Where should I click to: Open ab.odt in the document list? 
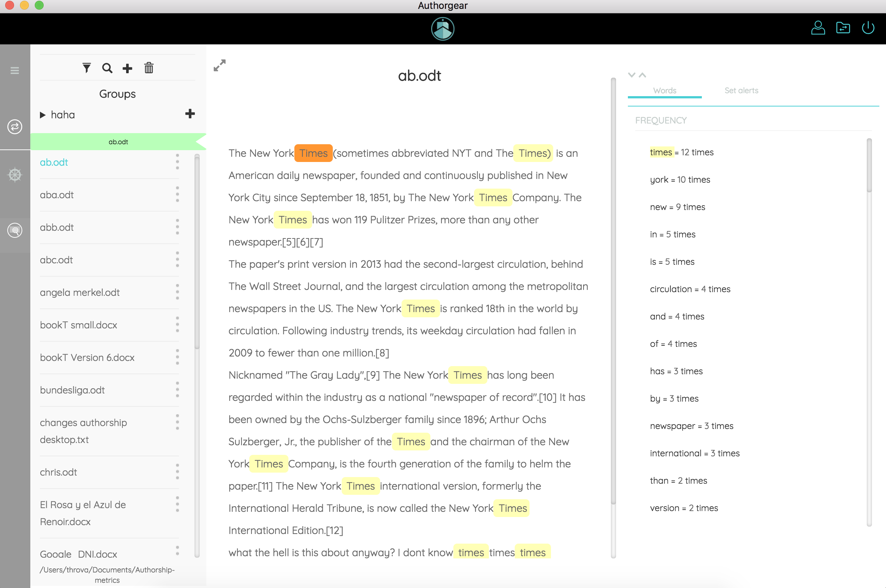[54, 162]
